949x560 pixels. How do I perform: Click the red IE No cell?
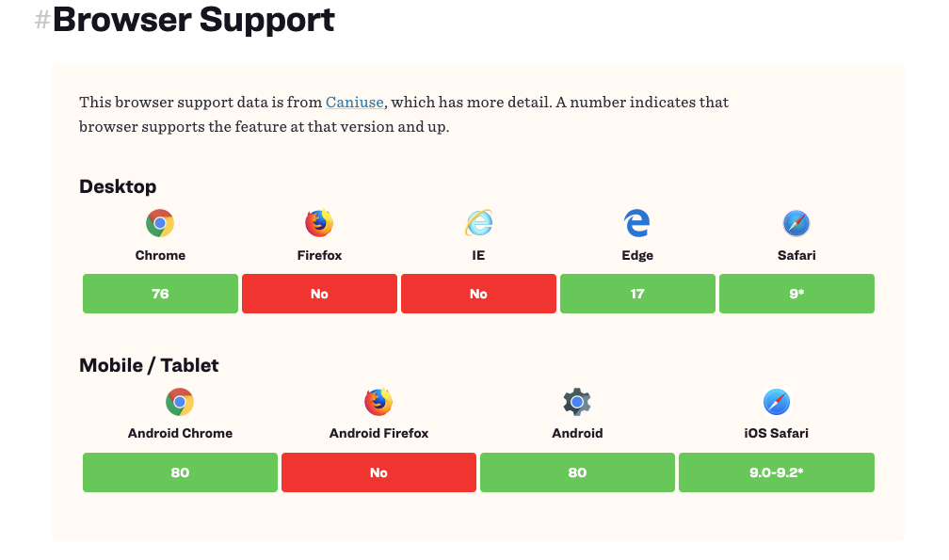pos(478,294)
